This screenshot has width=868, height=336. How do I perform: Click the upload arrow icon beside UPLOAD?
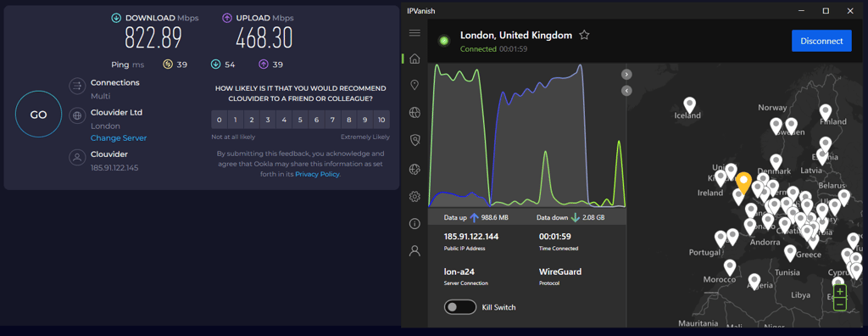pyautogui.click(x=227, y=19)
